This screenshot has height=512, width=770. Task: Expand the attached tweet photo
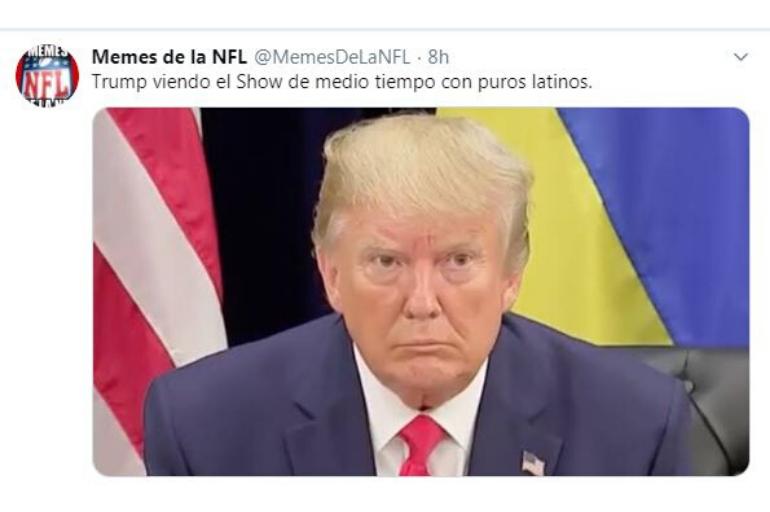click(421, 292)
